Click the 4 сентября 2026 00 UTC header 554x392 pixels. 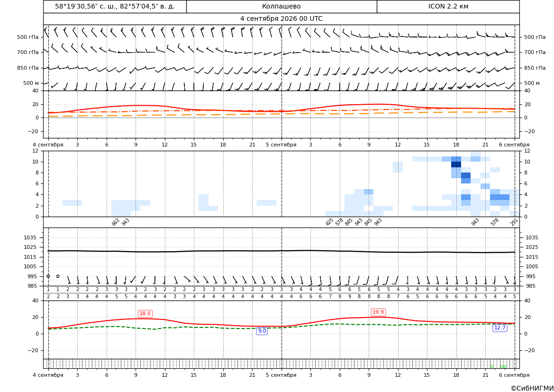pyautogui.click(x=281, y=19)
